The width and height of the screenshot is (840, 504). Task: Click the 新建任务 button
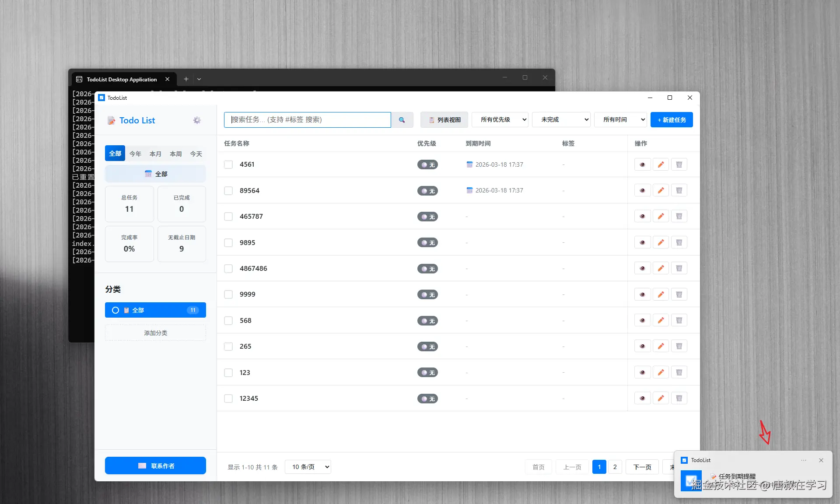click(672, 120)
